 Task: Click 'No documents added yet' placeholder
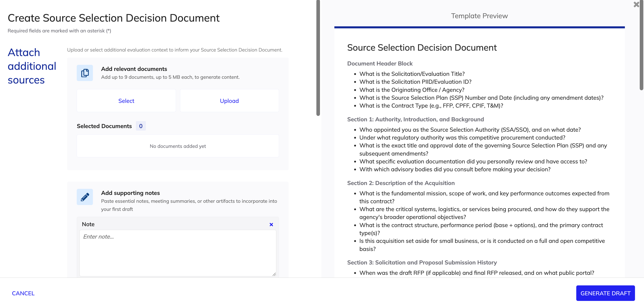point(178,146)
